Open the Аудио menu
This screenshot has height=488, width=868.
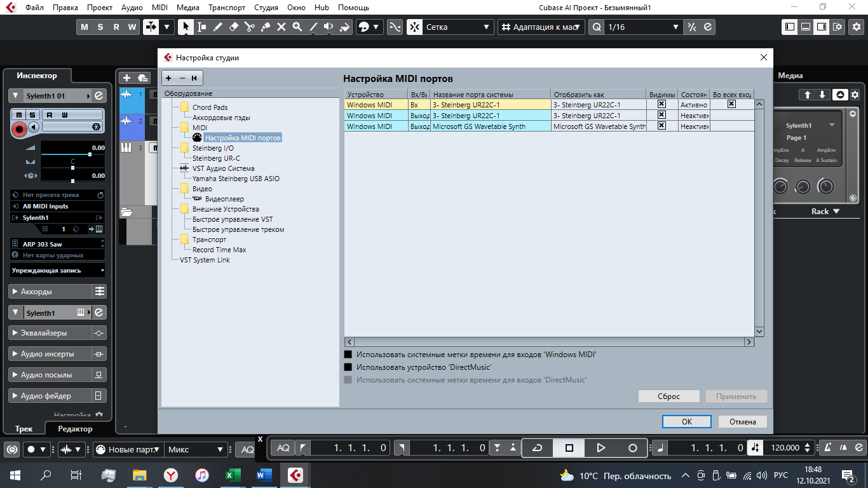click(x=132, y=8)
